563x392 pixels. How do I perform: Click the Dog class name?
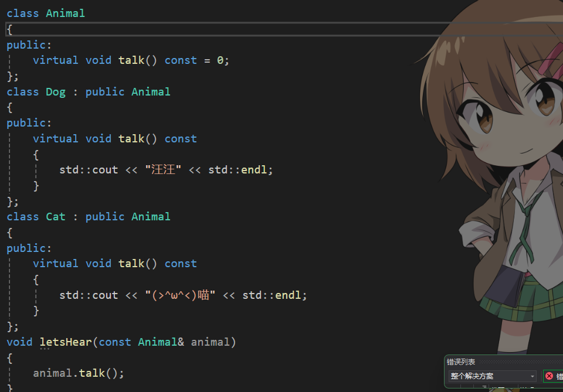tap(56, 92)
